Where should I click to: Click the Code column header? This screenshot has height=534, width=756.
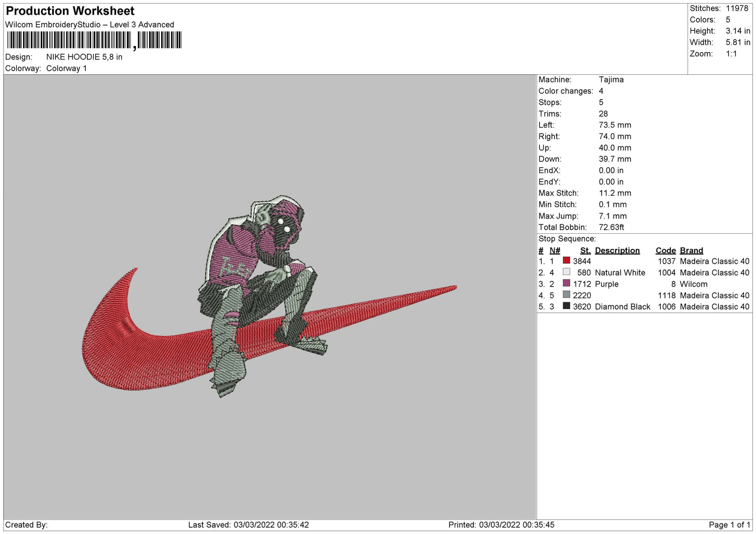pos(665,251)
